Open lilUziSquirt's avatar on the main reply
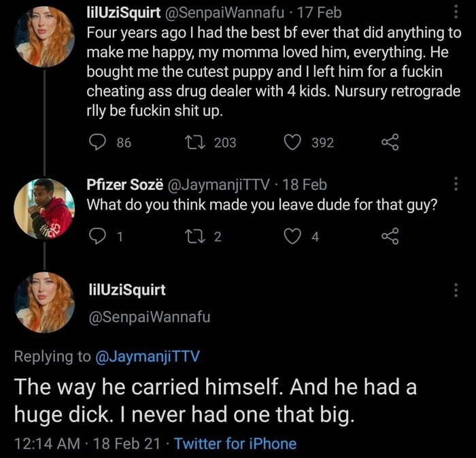Screen dimensions: 476x458 tap(46, 301)
